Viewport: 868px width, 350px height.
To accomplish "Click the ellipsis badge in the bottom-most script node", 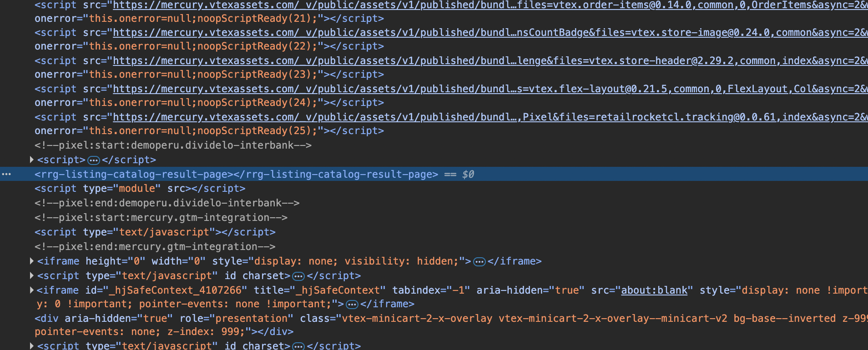I will point(298,346).
